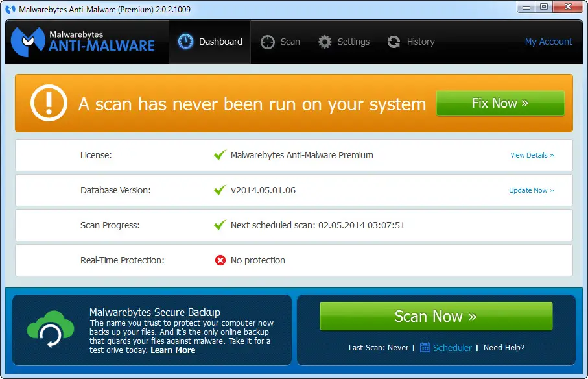Viewport: 588px width, 379px height.
Task: Go to the History tab
Action: pos(410,42)
